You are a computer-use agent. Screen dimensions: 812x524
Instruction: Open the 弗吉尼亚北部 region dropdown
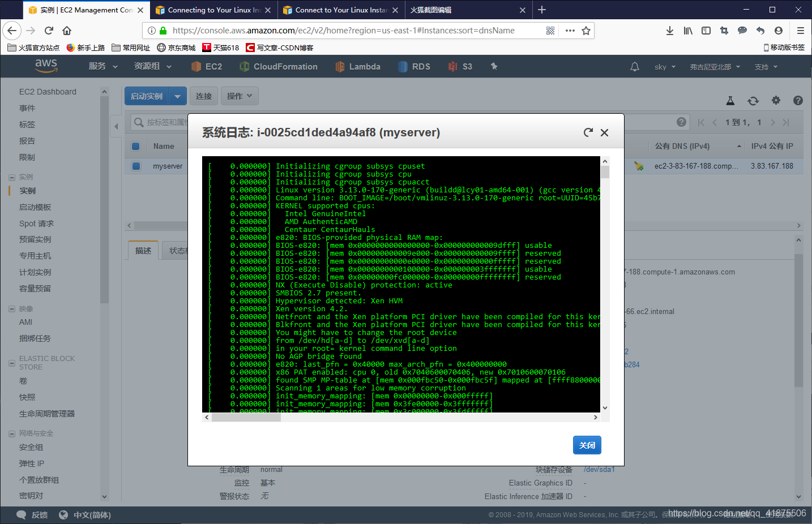coord(715,67)
